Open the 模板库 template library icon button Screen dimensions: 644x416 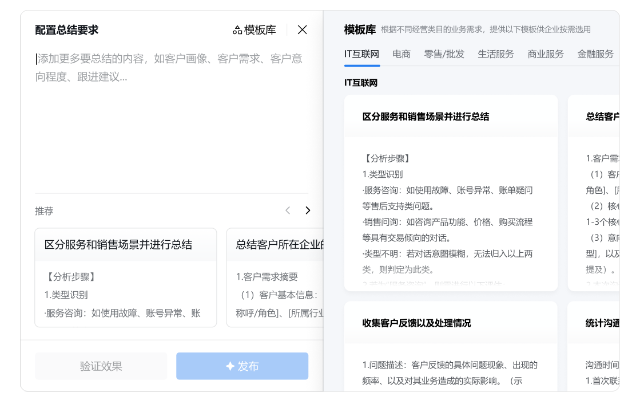pyautogui.click(x=254, y=30)
